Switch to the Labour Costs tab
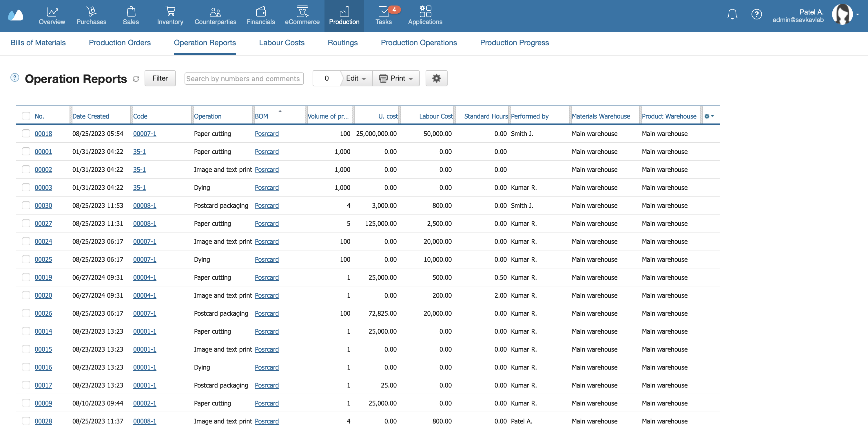Image resolution: width=868 pixels, height=429 pixels. tap(282, 43)
